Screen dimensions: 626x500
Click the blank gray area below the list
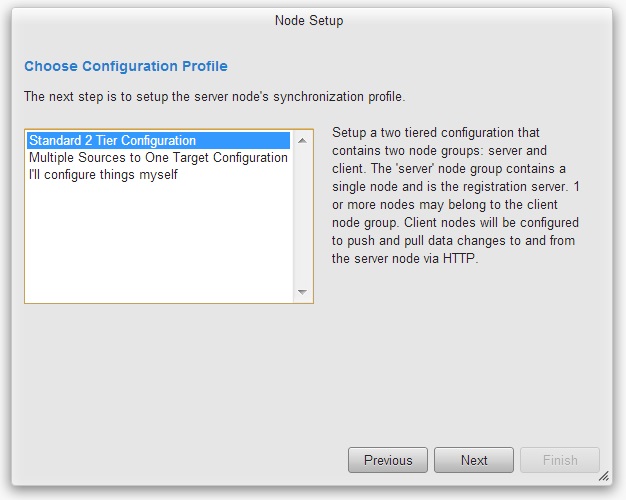point(180,371)
